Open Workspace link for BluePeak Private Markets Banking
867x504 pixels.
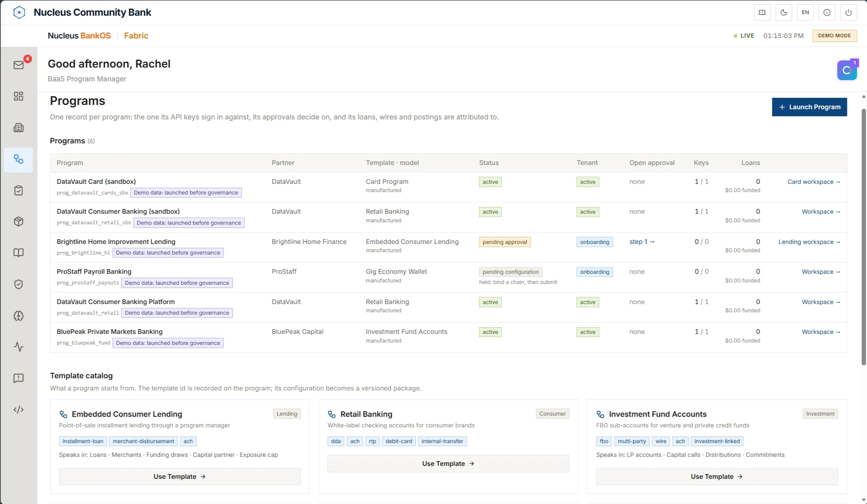point(821,332)
